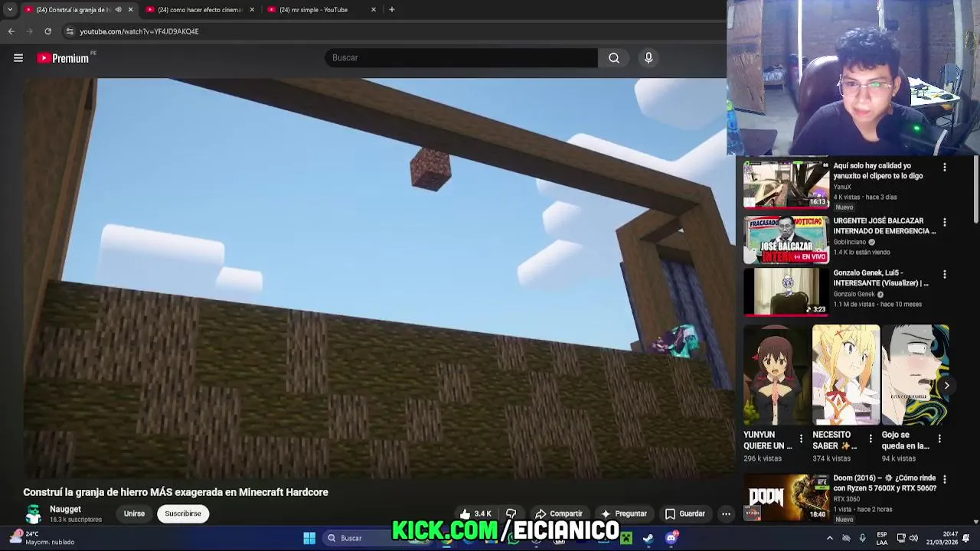
Task: Reload the page in browser
Action: point(47,31)
